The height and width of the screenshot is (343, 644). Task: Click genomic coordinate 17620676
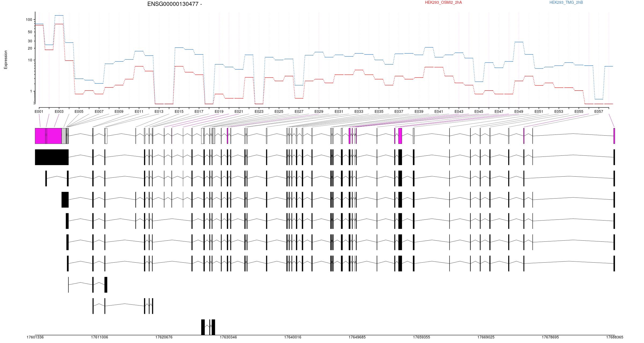164,337
